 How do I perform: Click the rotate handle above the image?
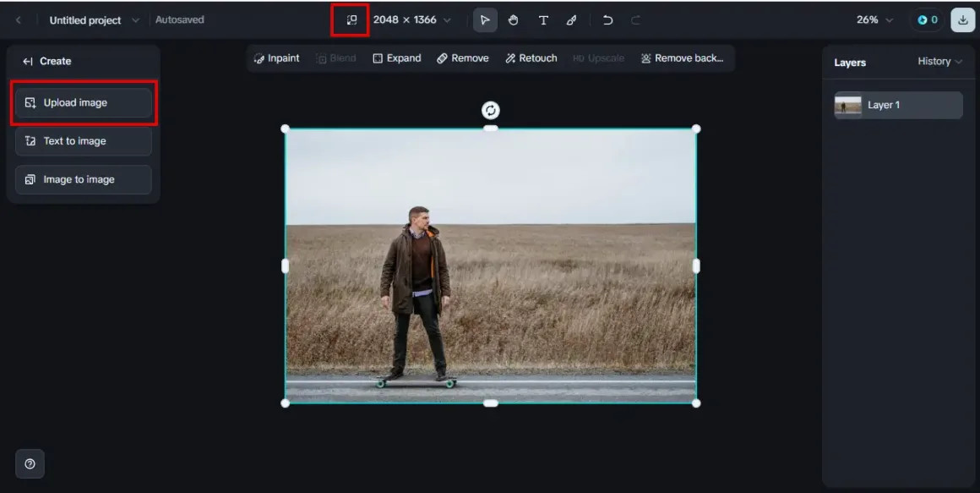[x=491, y=111]
